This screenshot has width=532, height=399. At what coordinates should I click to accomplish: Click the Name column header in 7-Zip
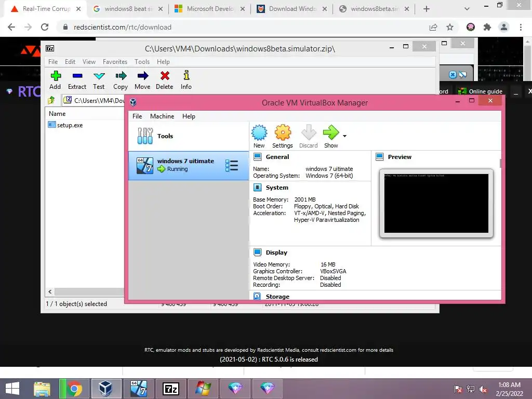57,114
